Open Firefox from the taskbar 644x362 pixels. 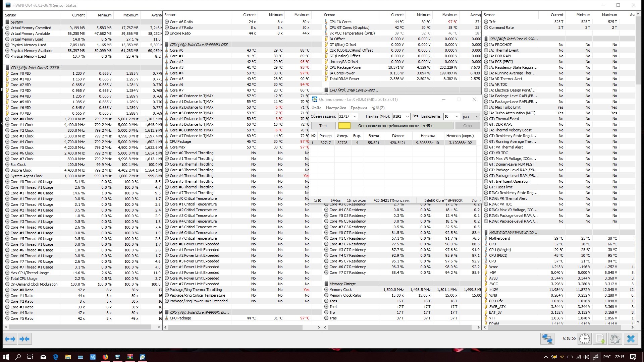tap(105, 357)
